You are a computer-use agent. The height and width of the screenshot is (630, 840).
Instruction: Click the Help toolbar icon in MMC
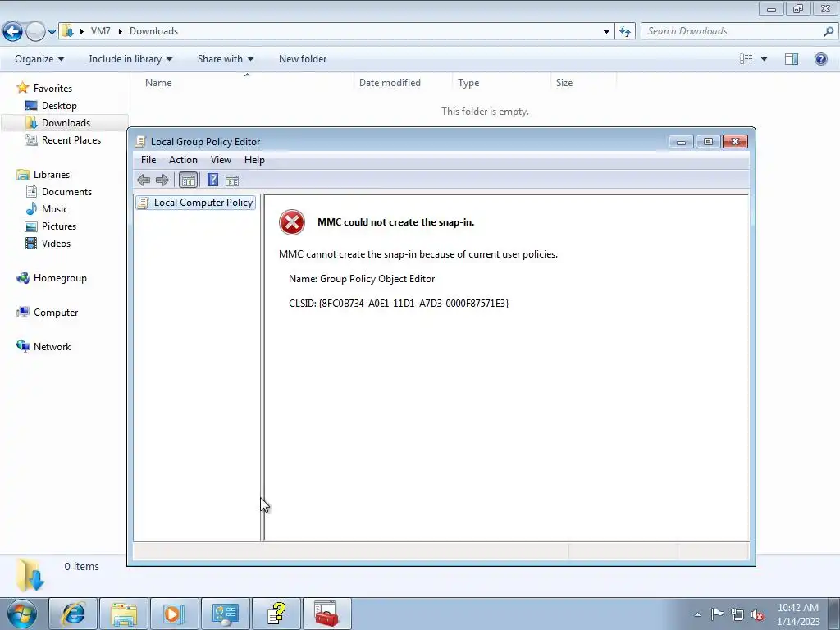[x=212, y=180]
